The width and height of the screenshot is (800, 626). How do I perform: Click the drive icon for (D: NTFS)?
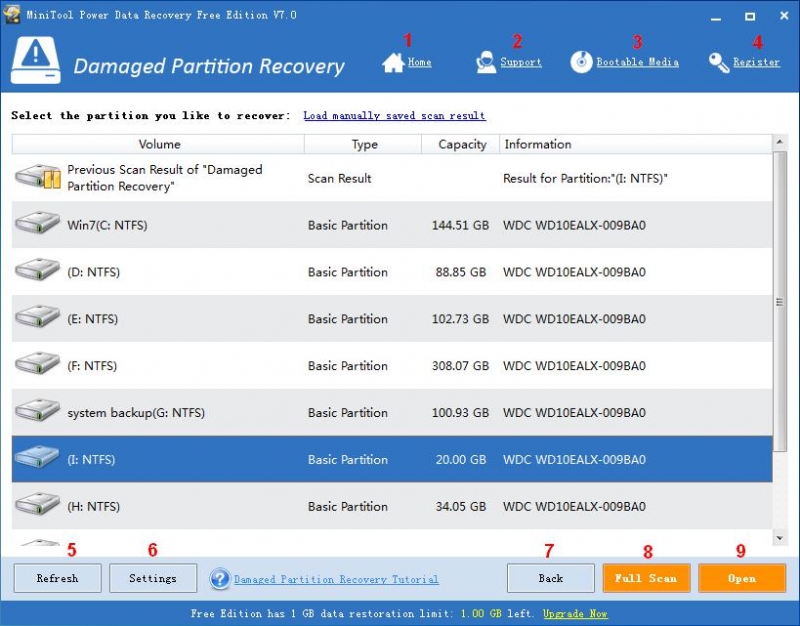[37, 271]
